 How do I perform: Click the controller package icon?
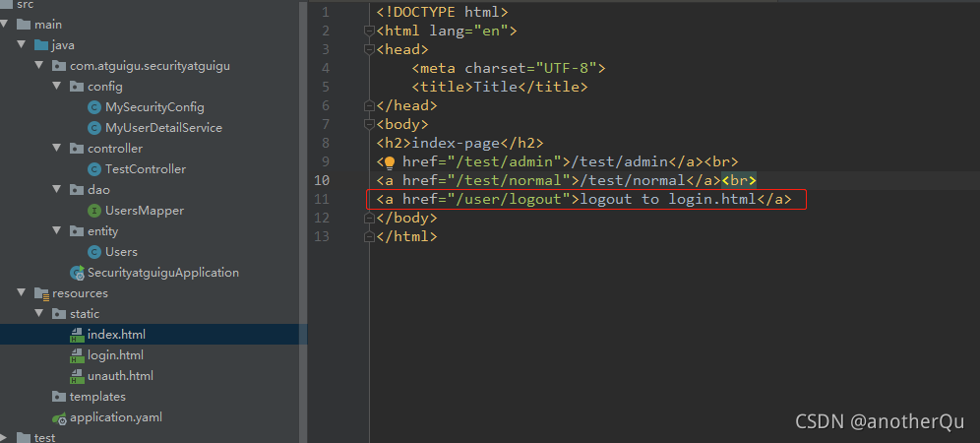pyautogui.click(x=76, y=149)
